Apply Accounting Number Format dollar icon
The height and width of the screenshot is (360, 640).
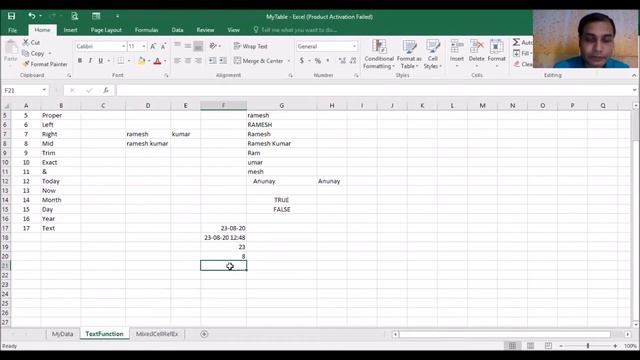(x=302, y=61)
